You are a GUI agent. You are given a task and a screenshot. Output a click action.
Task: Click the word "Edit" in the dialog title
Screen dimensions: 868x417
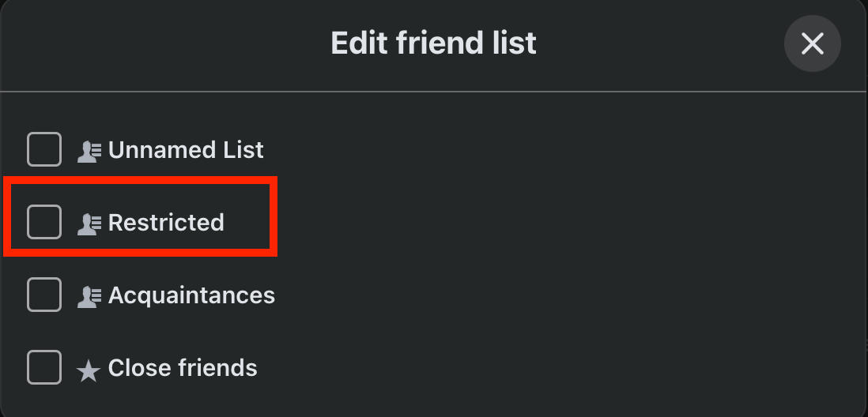coord(357,43)
